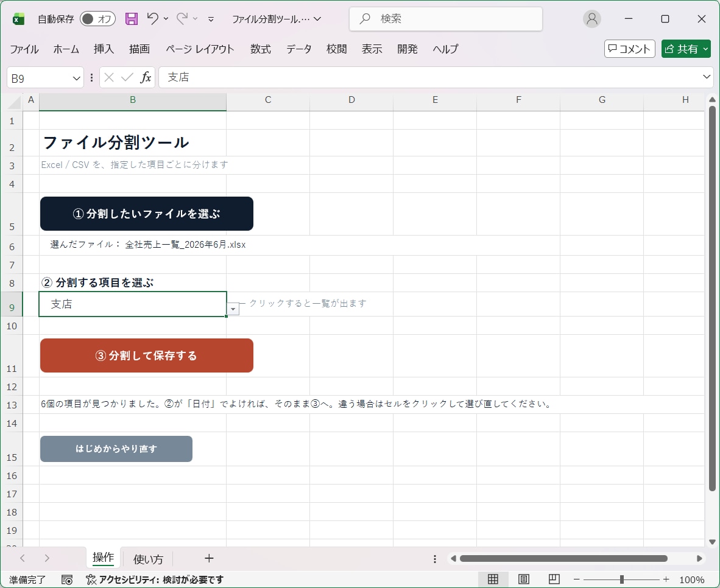
Task: Click the Excel app icon in title bar
Action: click(18, 19)
